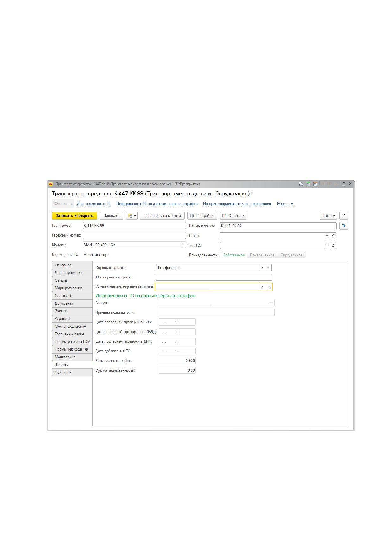The height and width of the screenshot is (555, 392).
Task: Open the Гараж field link icon
Action: [x=333, y=236]
